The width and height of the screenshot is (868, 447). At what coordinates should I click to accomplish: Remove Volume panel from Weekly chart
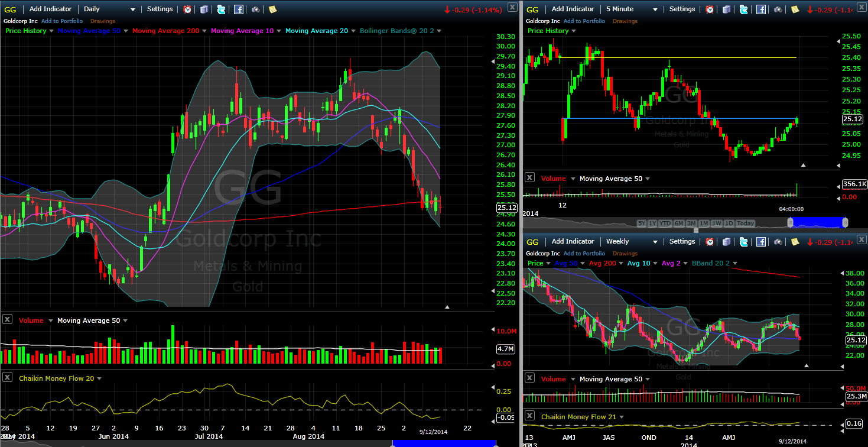[529, 378]
